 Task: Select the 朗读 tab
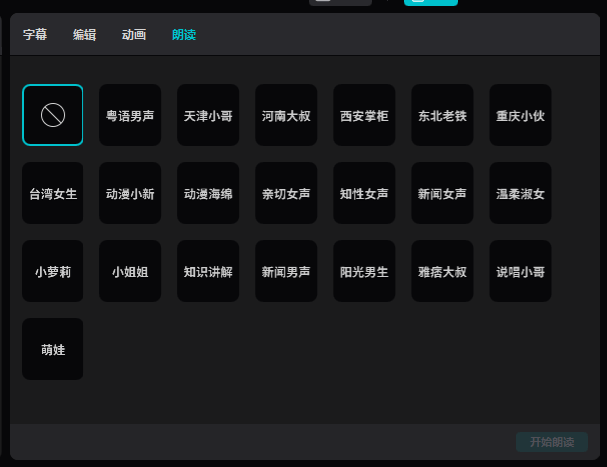click(x=184, y=34)
